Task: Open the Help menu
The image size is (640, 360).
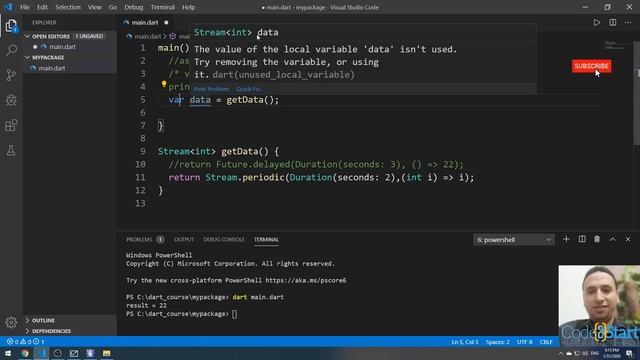Action: [188, 7]
